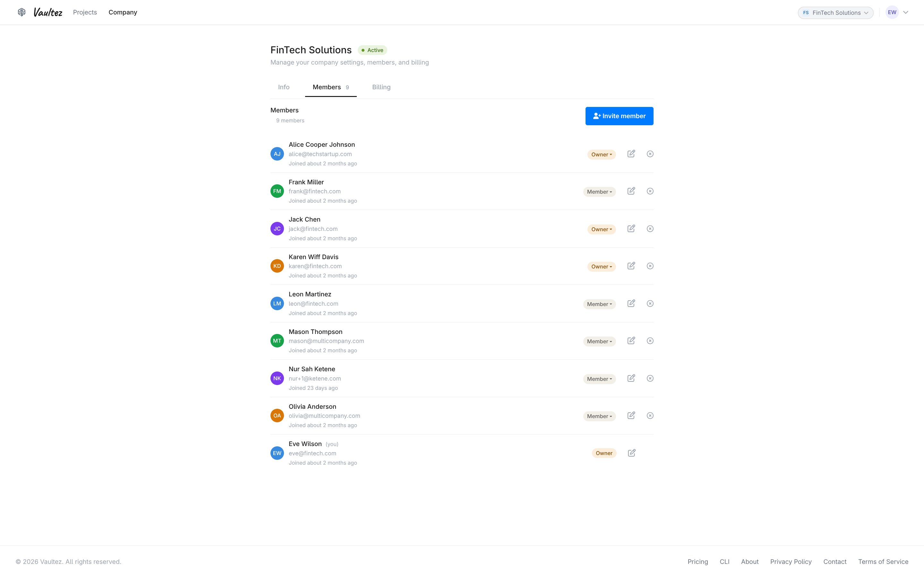Click the email alice@techstartup.com
Image resolution: width=924 pixels, height=578 pixels.
[320, 154]
